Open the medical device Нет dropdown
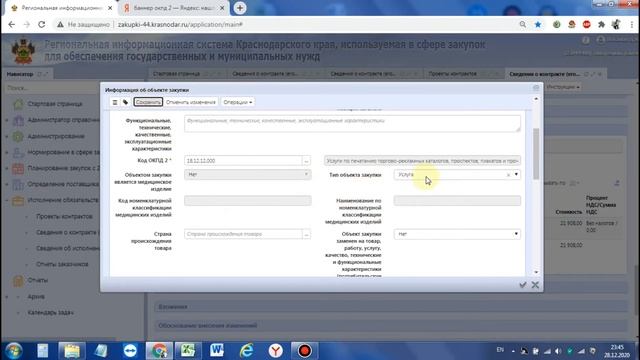This screenshot has width=640, height=360. pos(247,175)
